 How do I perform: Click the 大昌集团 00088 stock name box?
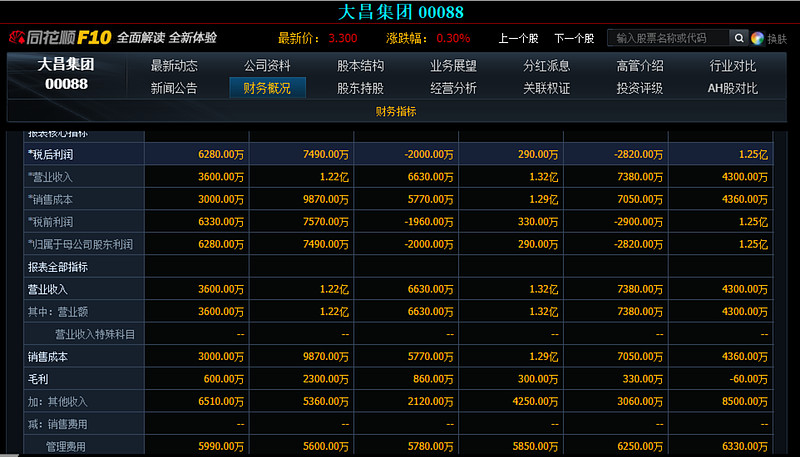(x=66, y=74)
